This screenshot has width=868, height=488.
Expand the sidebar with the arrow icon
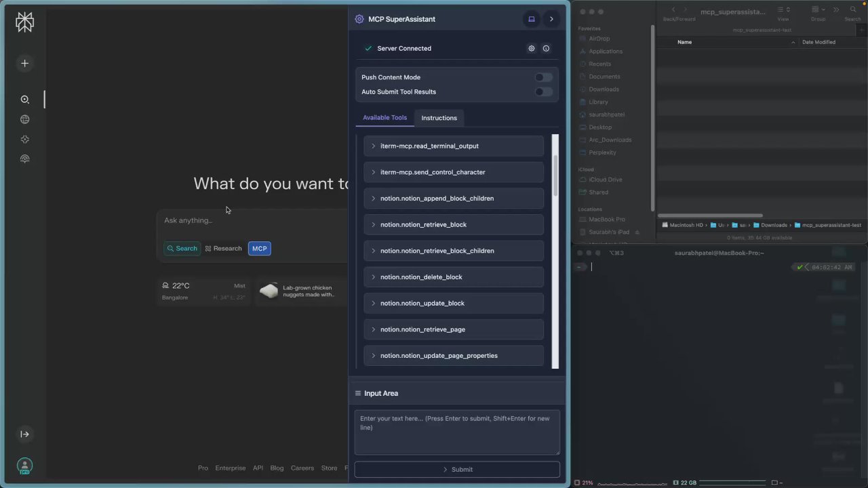pos(24,434)
